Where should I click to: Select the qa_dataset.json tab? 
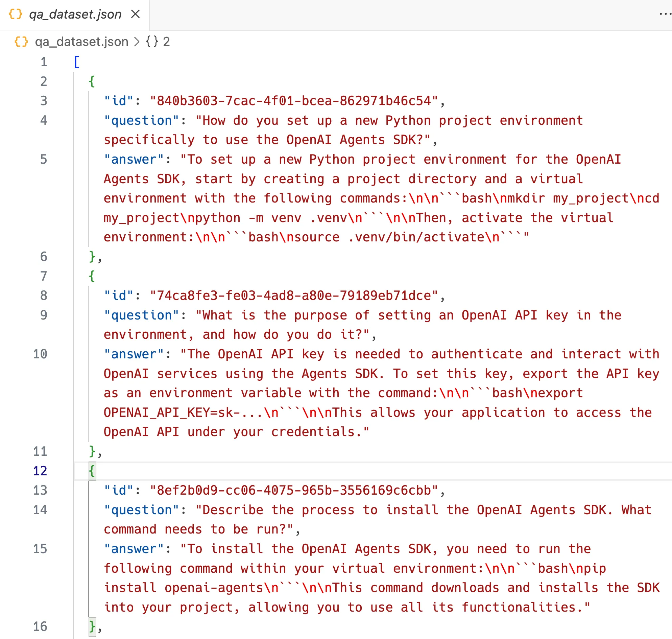click(x=75, y=14)
